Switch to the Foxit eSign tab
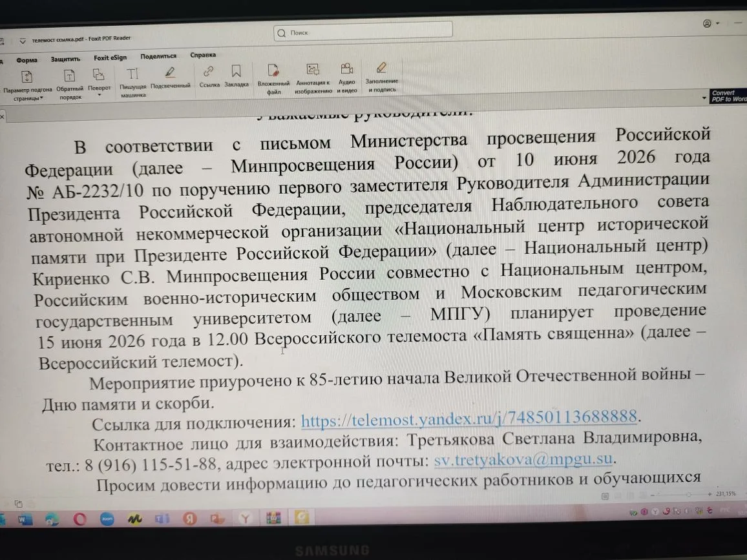The image size is (747, 560). pyautogui.click(x=110, y=57)
